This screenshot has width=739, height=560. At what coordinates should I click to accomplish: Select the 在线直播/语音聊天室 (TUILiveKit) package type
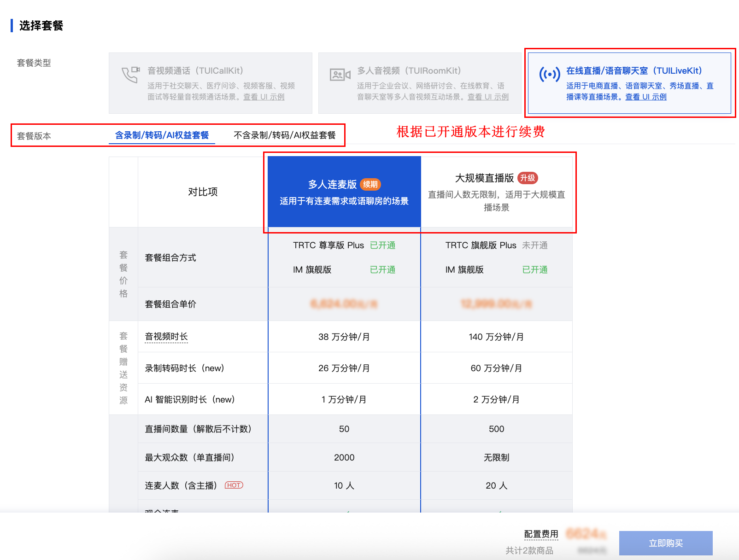click(629, 83)
